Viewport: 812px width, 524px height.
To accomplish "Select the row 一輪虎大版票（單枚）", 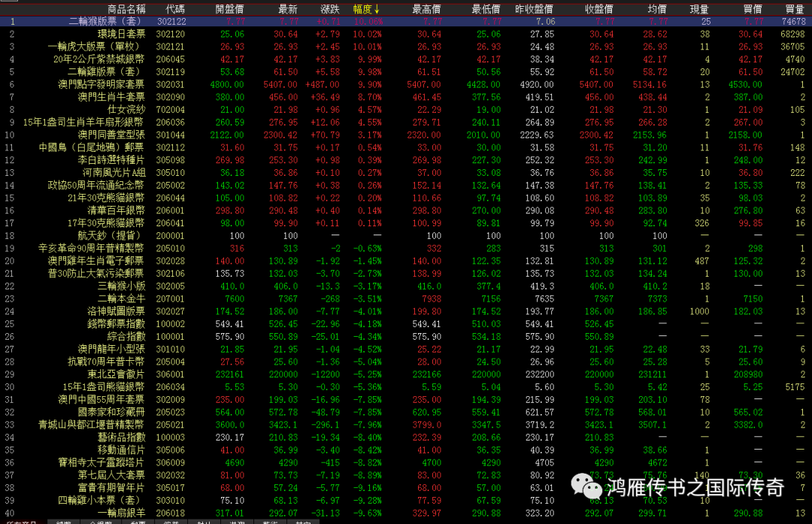I will pos(406,47).
